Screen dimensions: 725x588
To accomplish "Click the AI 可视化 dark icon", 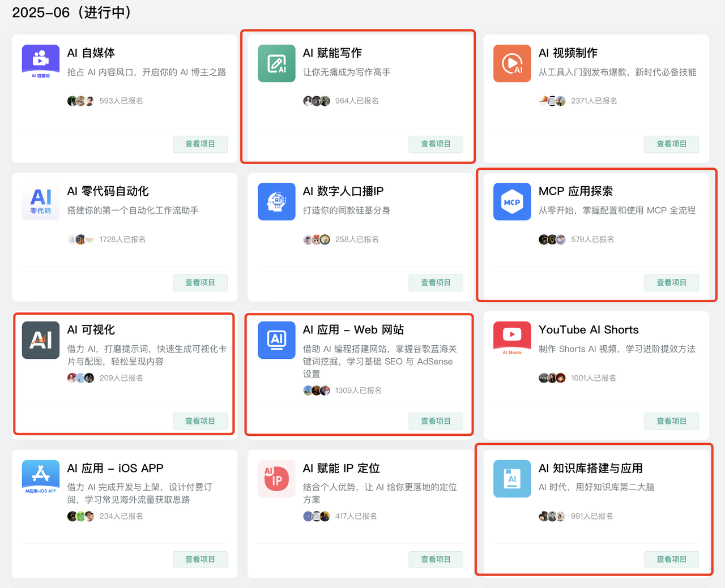I will pos(41,340).
